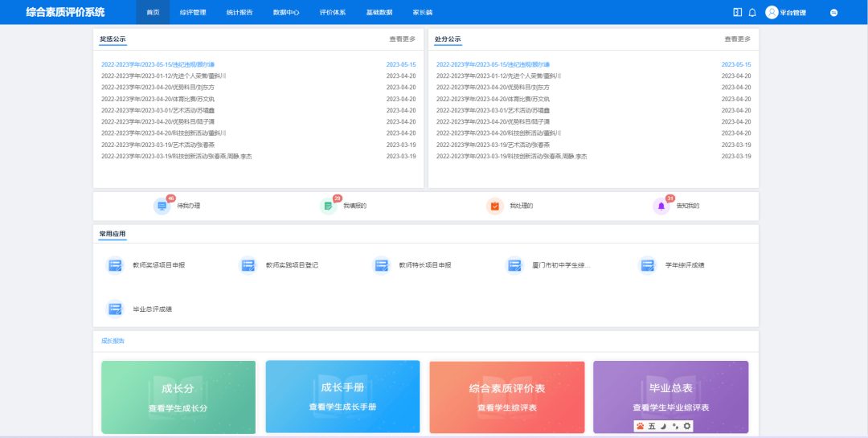868x438 pixels.
Task: Open the 待我办理 label
Action: point(189,206)
